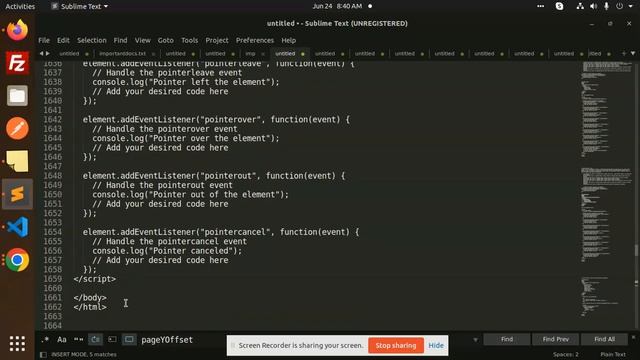The width and height of the screenshot is (640, 360).
Task: Close the importantdocs.txt tab
Action: point(153,54)
